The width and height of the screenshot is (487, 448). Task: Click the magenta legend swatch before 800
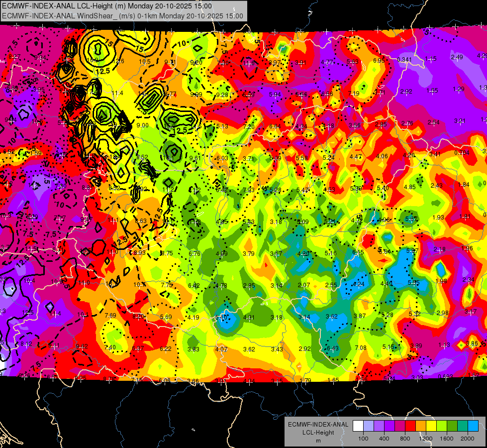[x=400, y=426]
